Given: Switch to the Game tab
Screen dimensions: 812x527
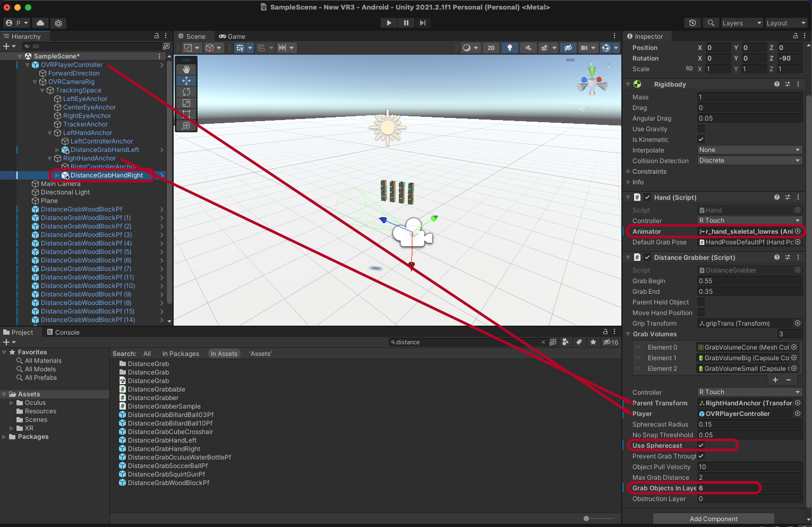Looking at the screenshot, I should tap(232, 37).
